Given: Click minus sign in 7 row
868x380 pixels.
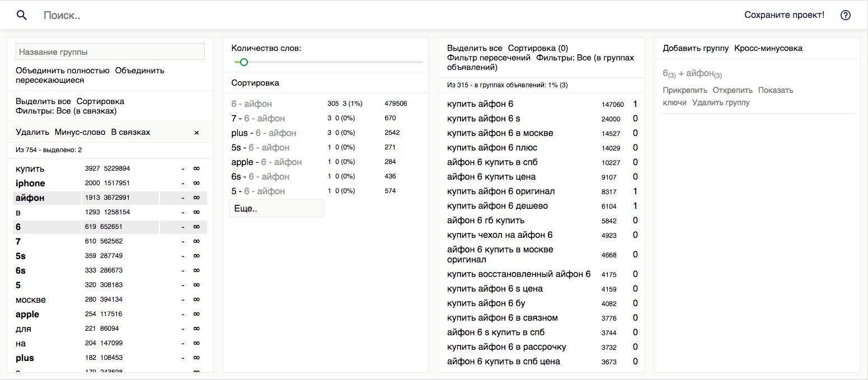Looking at the screenshot, I should click(x=182, y=241).
